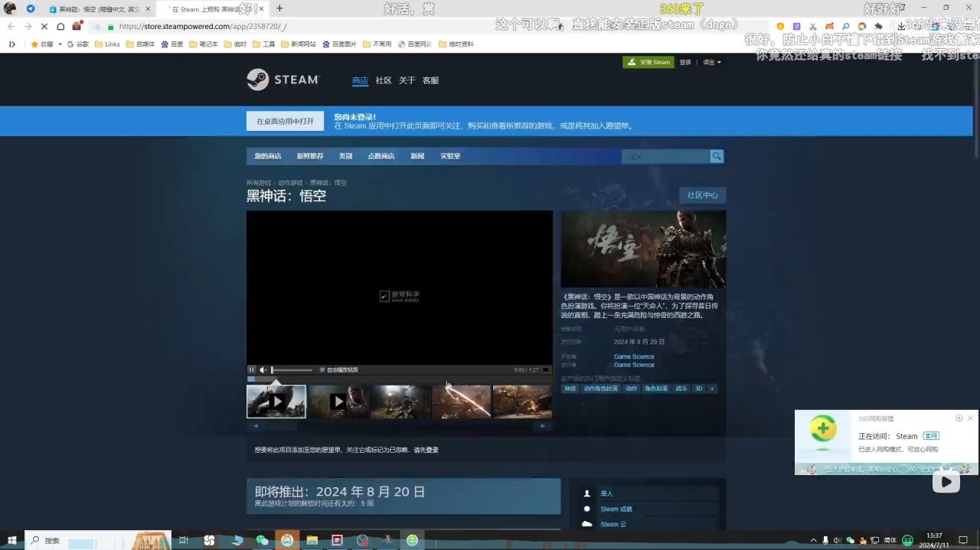Pause the trailer video
This screenshot has width=980, height=550.
(x=252, y=370)
